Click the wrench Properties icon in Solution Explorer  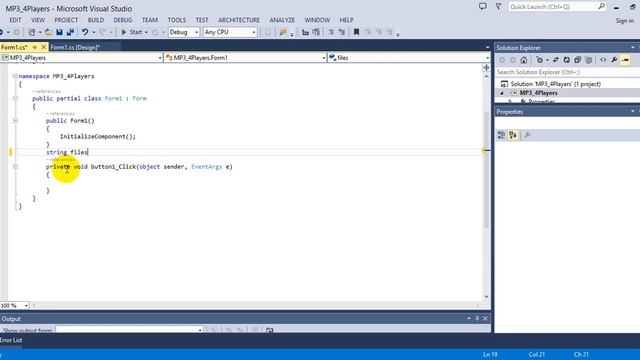(614, 60)
